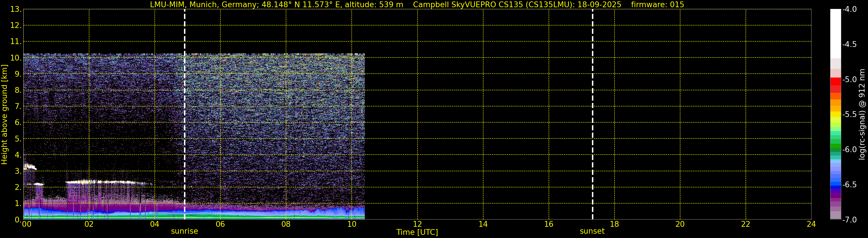868x238 pixels.
Task: Click time axis tick '24'
Action: click(811, 224)
